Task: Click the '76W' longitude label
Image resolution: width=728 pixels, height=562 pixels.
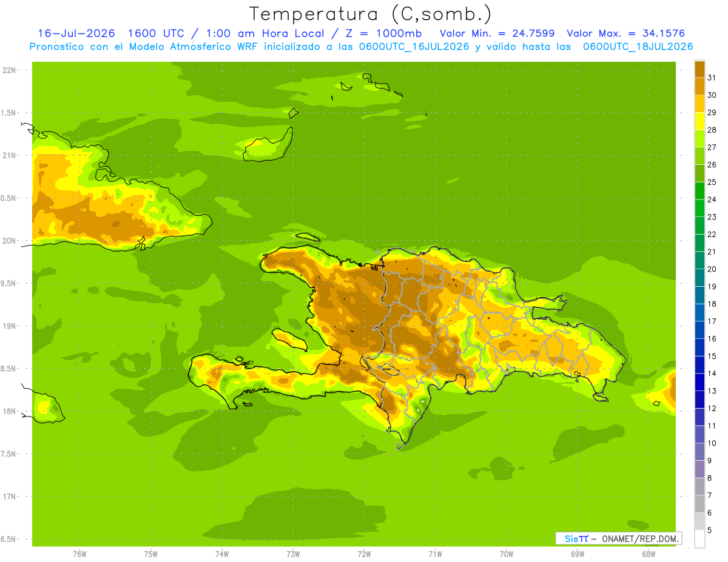Action: click(79, 554)
